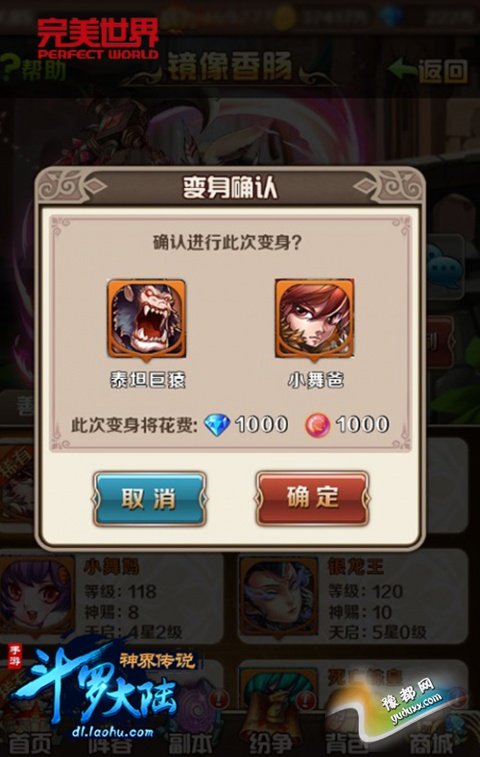The height and width of the screenshot is (757, 480).
Task: Tap the 泰坦巨猿 ape portrait icon
Action: pos(146,320)
